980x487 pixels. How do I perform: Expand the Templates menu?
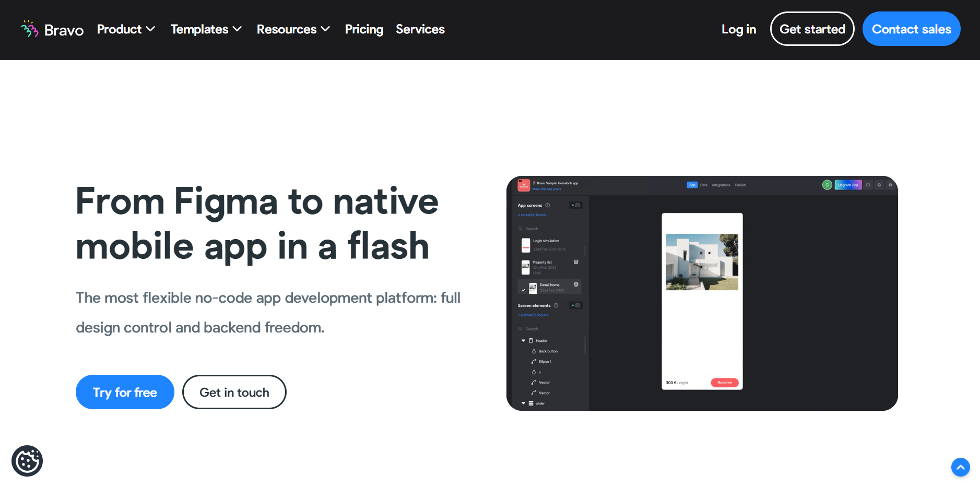[x=206, y=29]
